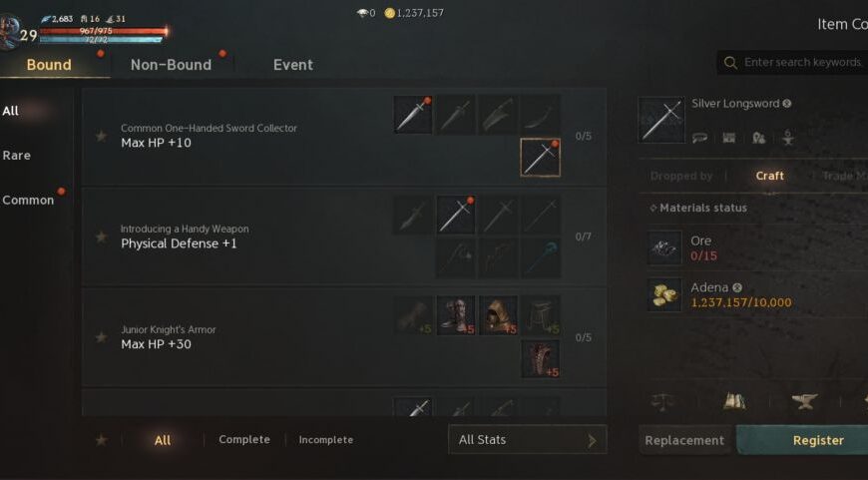868x480 pixels.
Task: Select the Common category in sidebar
Action: (28, 200)
